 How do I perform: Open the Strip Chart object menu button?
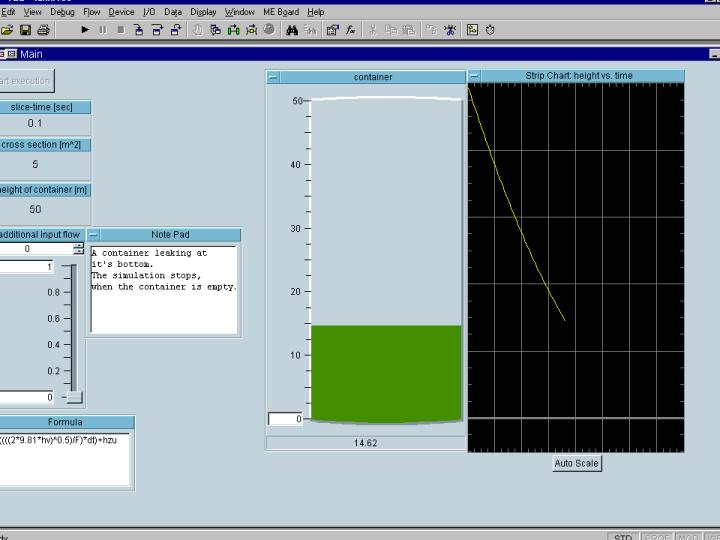pos(475,76)
